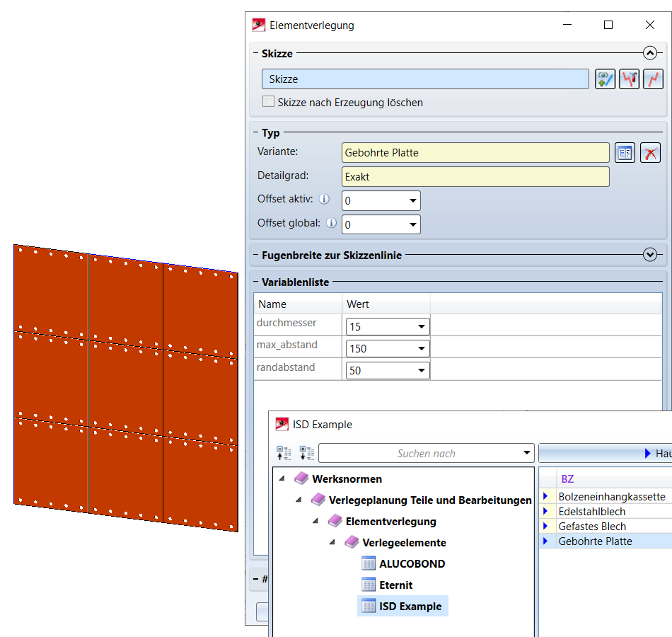Open the Offset aktiv dropdown
This screenshot has width=672, height=637.
[412, 201]
